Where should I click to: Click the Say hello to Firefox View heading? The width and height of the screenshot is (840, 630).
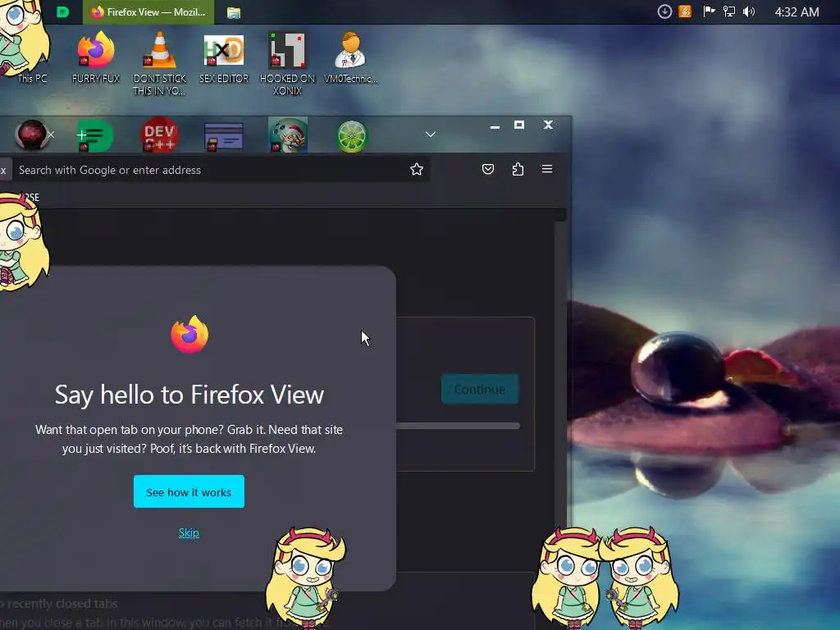point(189,395)
